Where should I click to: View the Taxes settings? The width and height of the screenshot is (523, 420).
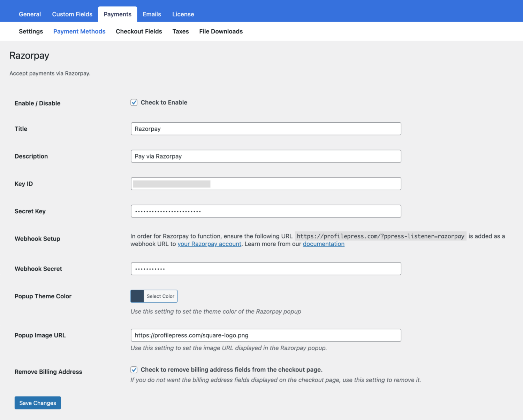(x=180, y=31)
